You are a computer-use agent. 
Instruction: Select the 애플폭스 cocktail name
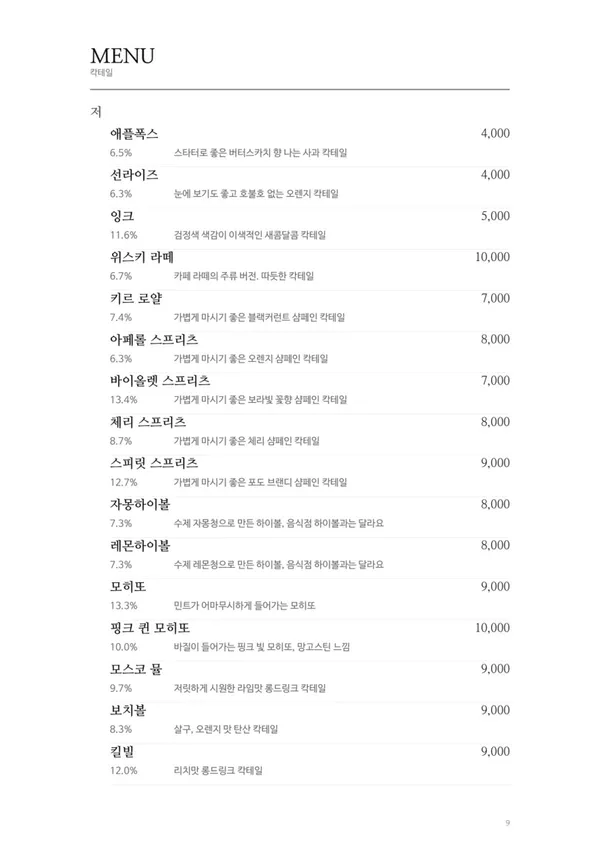pyautogui.click(x=134, y=133)
